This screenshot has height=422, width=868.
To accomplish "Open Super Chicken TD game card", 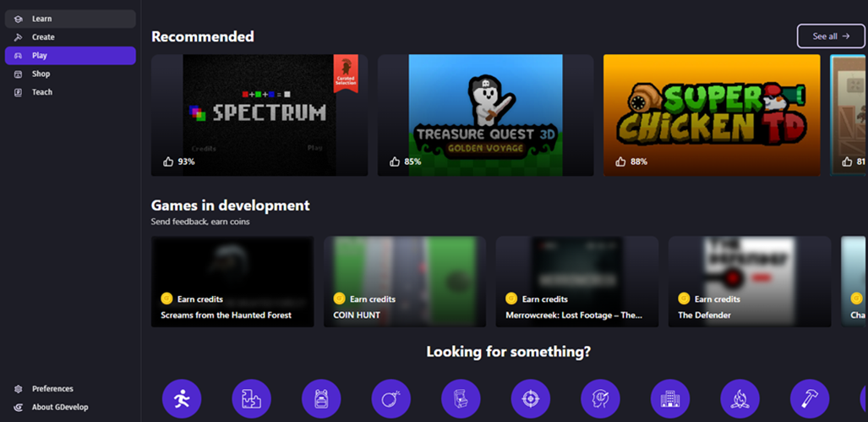I will (x=711, y=115).
